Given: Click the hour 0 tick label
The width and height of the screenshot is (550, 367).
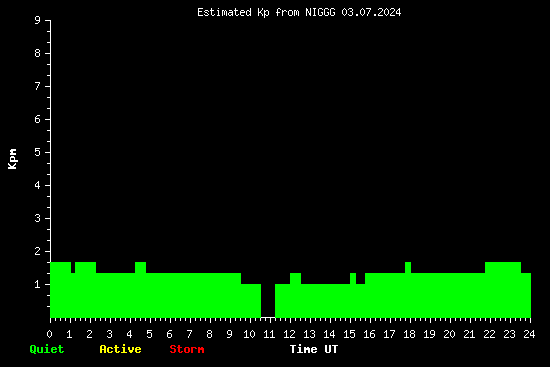Looking at the screenshot, I should pyautogui.click(x=49, y=334).
